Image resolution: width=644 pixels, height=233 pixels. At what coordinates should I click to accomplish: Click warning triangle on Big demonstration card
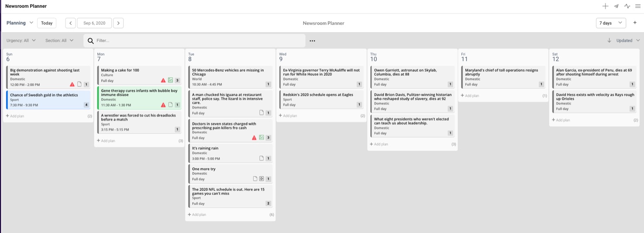click(x=72, y=84)
